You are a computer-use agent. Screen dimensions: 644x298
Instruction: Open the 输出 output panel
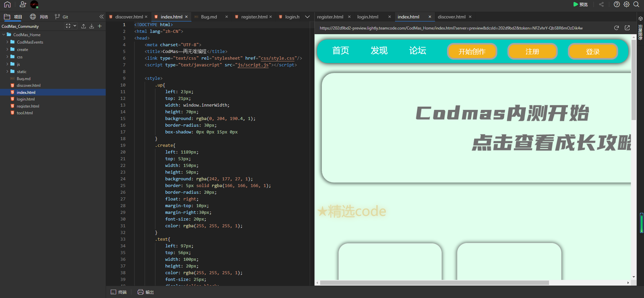click(x=146, y=292)
